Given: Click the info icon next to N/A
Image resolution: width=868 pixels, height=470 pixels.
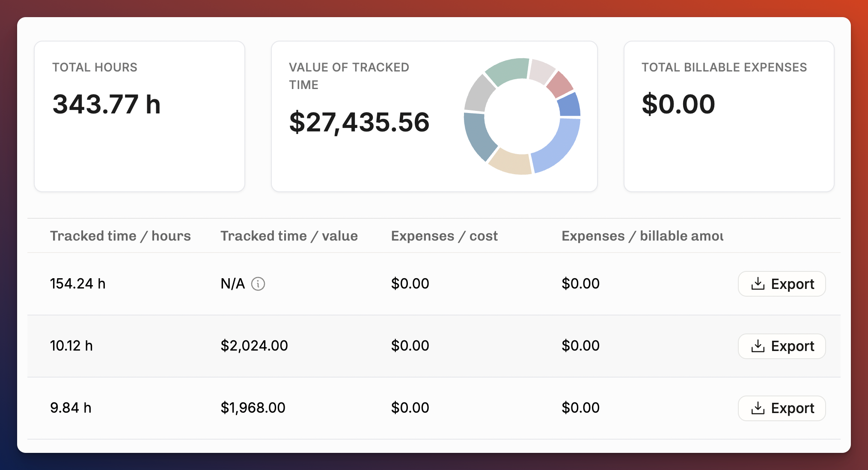Looking at the screenshot, I should [x=258, y=284].
